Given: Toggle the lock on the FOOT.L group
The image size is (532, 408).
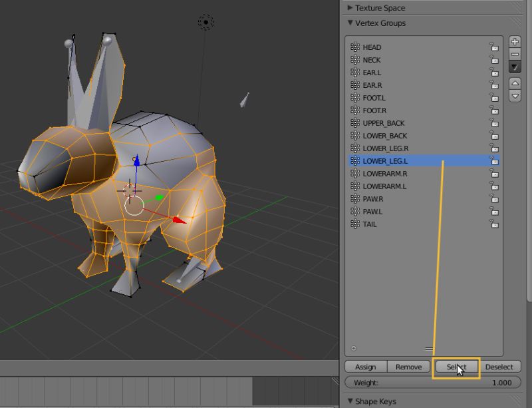Looking at the screenshot, I should click(x=495, y=98).
